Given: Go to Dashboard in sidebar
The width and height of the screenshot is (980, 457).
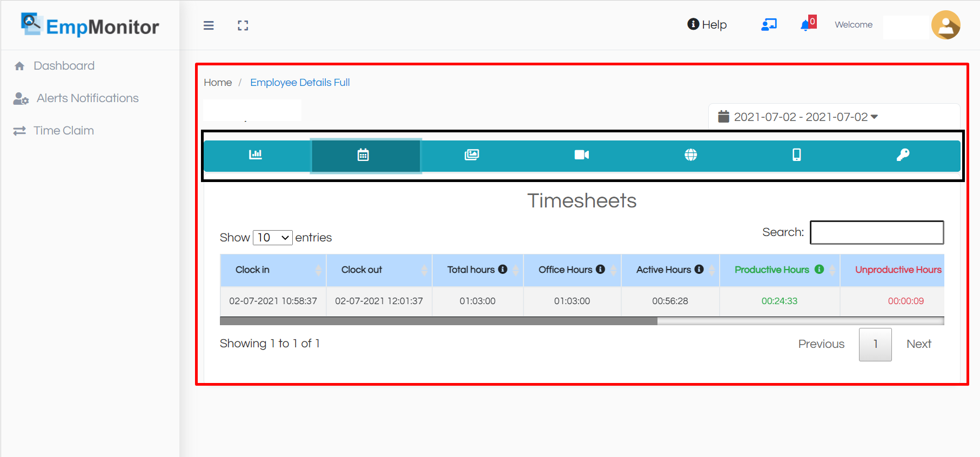Looking at the screenshot, I should (64, 66).
